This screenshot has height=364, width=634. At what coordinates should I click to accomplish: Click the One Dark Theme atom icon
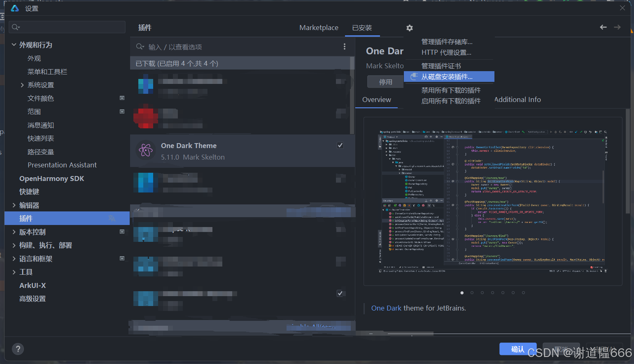click(x=145, y=151)
